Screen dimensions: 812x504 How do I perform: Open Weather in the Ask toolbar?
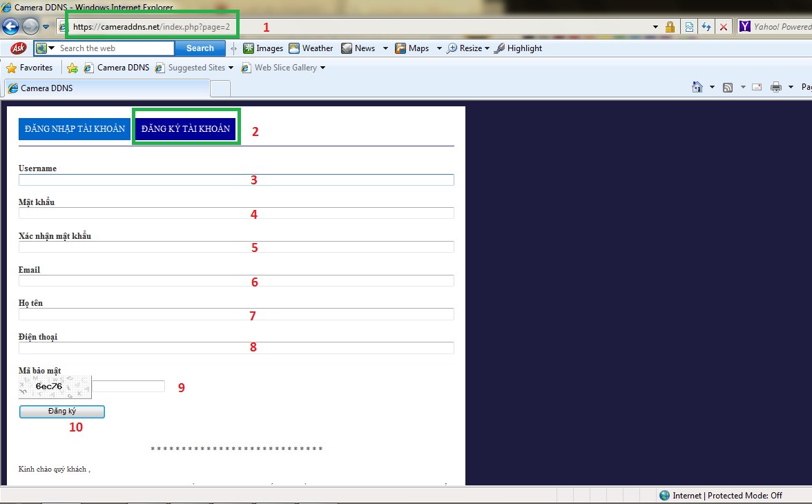(311, 48)
